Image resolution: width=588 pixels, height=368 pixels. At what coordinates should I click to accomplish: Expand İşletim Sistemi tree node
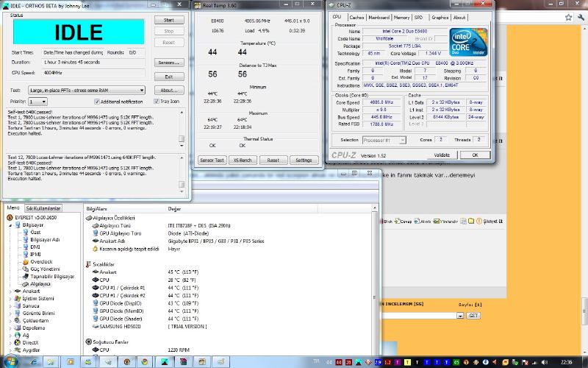coord(10,299)
